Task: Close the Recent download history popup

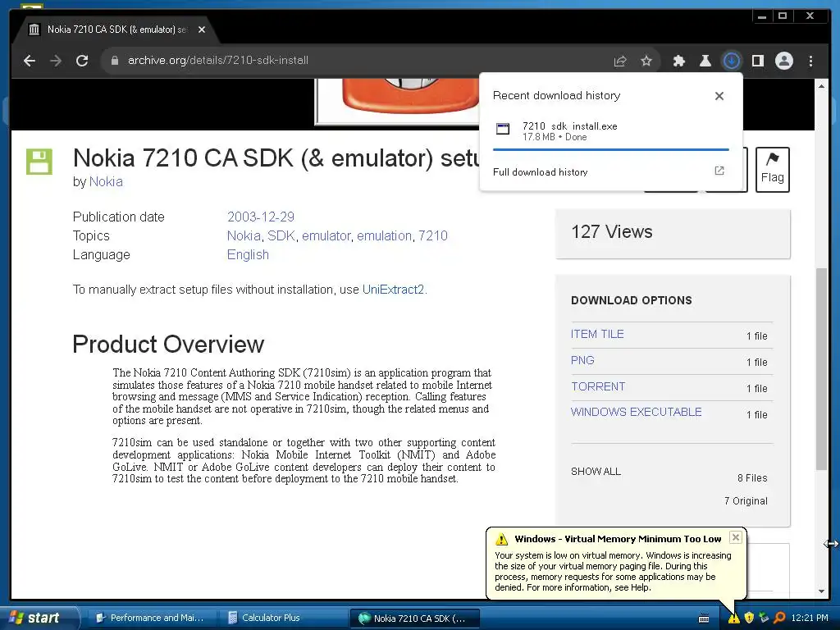Action: click(719, 96)
